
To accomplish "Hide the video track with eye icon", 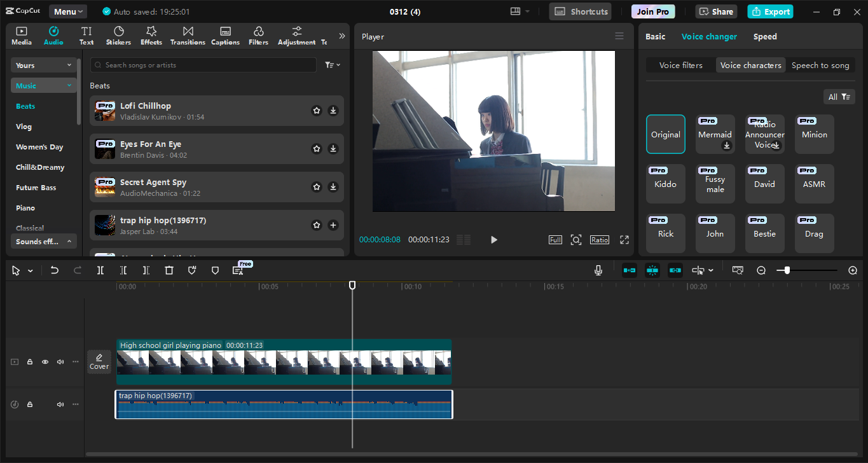I will (45, 362).
